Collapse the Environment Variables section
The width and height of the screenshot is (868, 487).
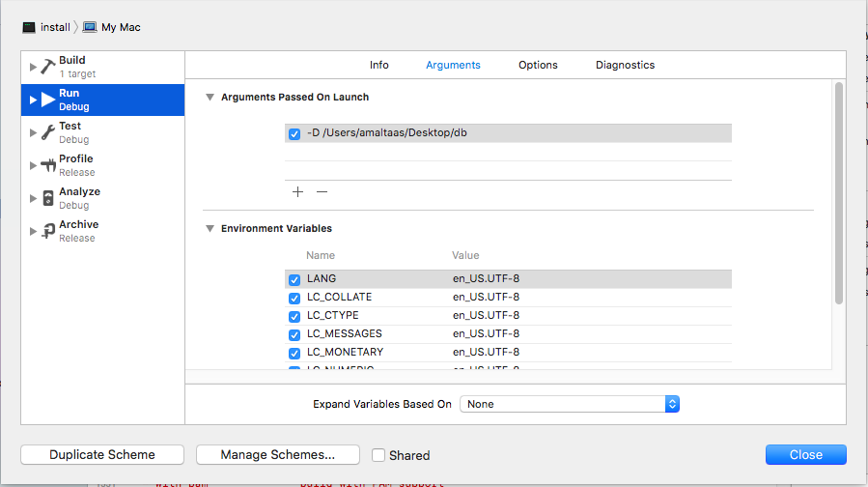(x=210, y=229)
